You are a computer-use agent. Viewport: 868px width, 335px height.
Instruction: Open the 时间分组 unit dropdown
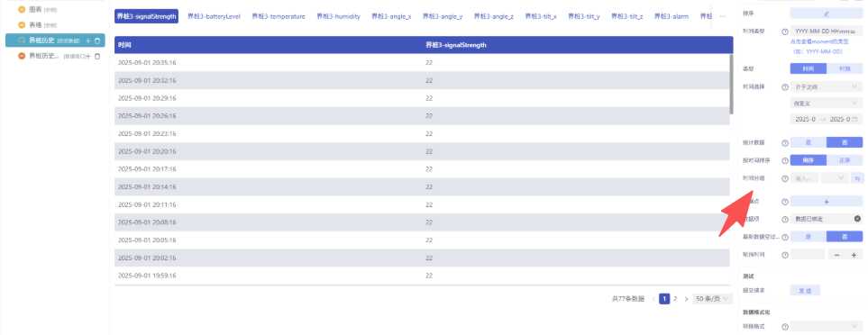coord(836,178)
